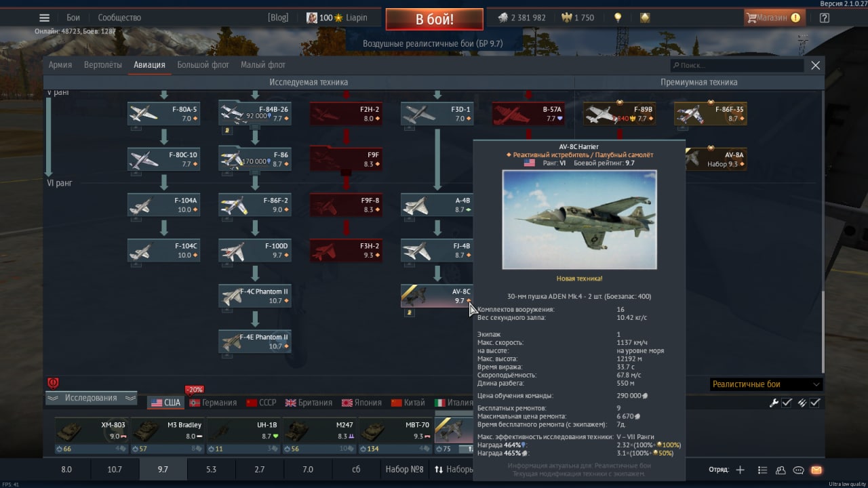Open the question mark help icon
The width and height of the screenshot is (868, 488).
[825, 18]
